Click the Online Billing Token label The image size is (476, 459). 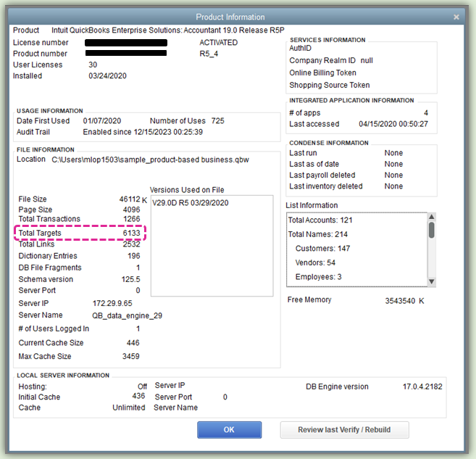[322, 73]
